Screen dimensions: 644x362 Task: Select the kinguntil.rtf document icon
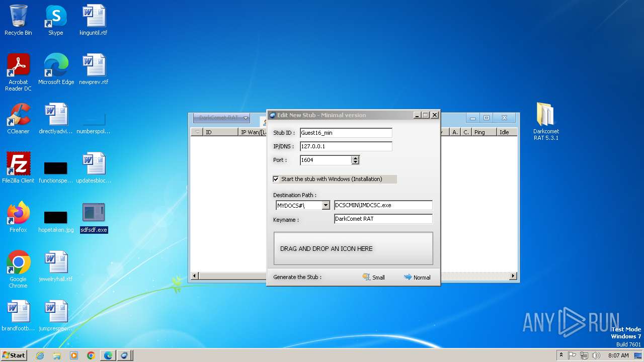pyautogui.click(x=94, y=20)
